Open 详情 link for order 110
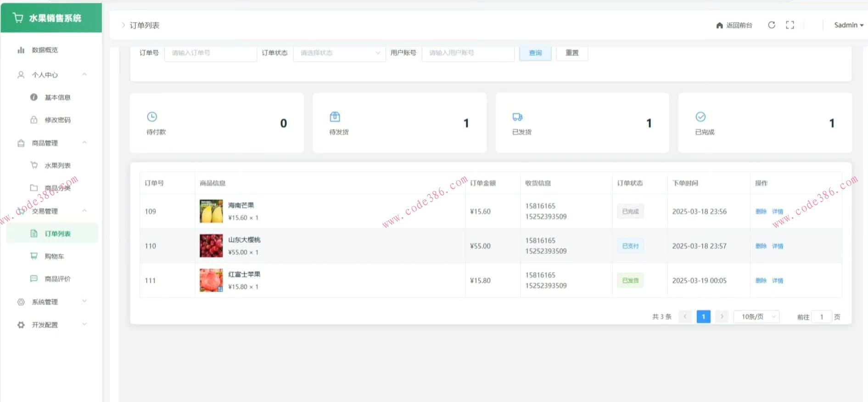The width and height of the screenshot is (868, 402). [778, 246]
